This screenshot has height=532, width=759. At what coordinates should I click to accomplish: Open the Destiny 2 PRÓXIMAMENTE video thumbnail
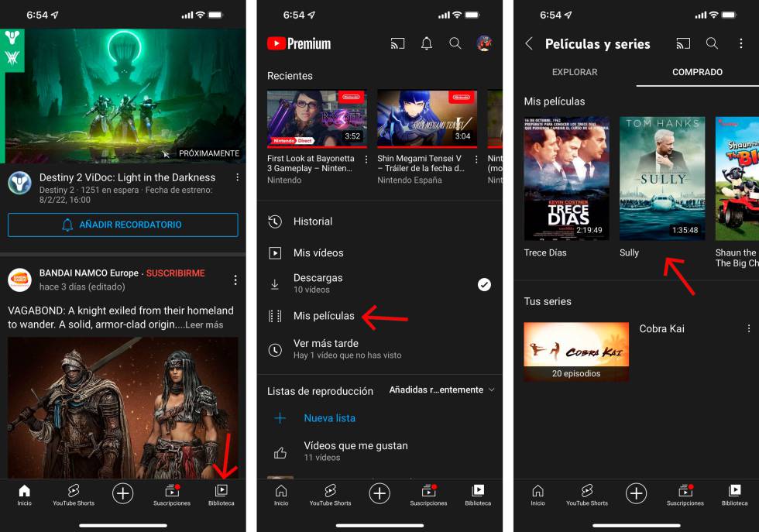click(x=123, y=96)
